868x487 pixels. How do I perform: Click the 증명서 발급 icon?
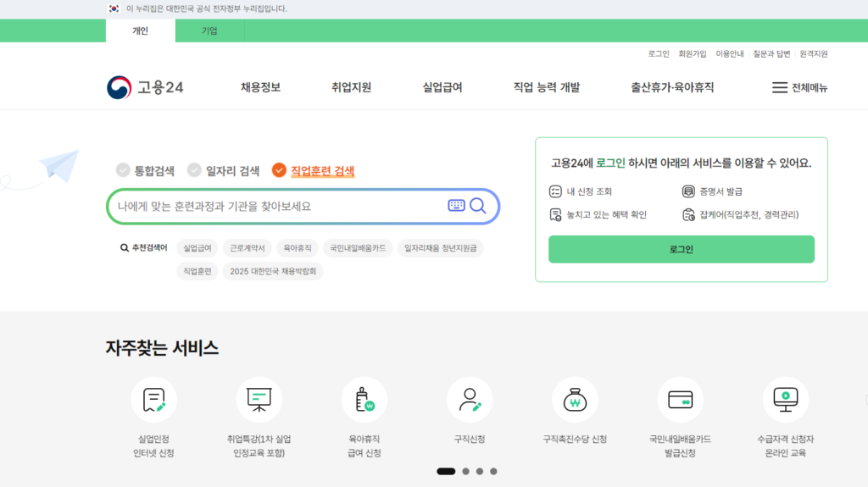click(x=688, y=191)
